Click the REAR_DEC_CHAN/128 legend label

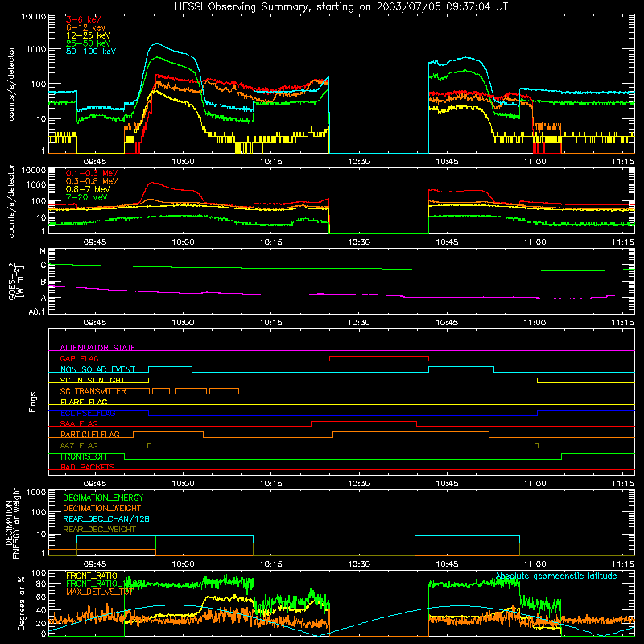106,519
